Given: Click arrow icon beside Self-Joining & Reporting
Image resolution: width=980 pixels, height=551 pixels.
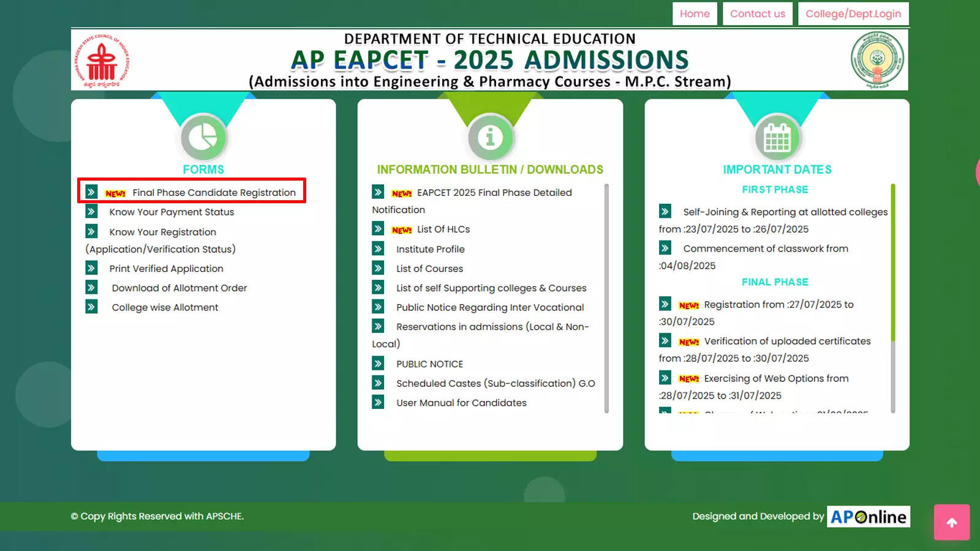Looking at the screenshot, I should 665,211.
